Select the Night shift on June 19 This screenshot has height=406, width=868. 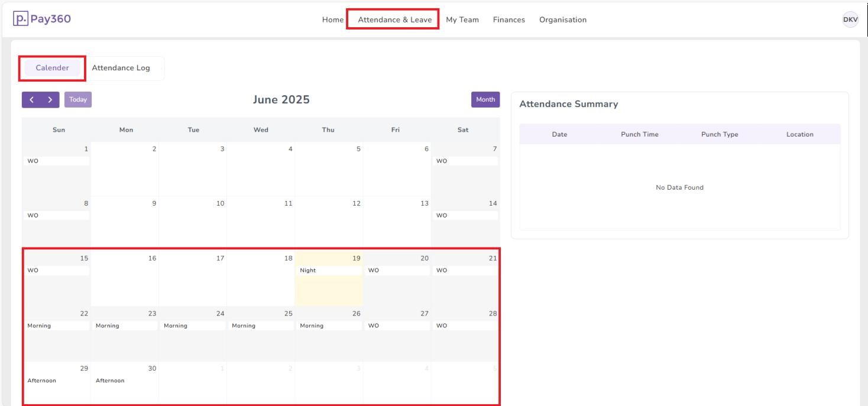329,271
